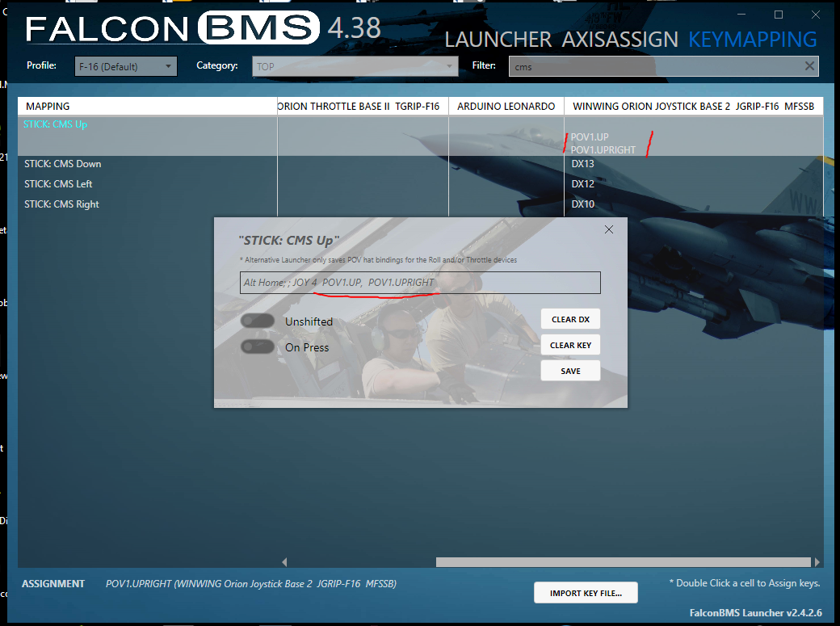Minimize the Falcon BMS launcher window

(741, 15)
